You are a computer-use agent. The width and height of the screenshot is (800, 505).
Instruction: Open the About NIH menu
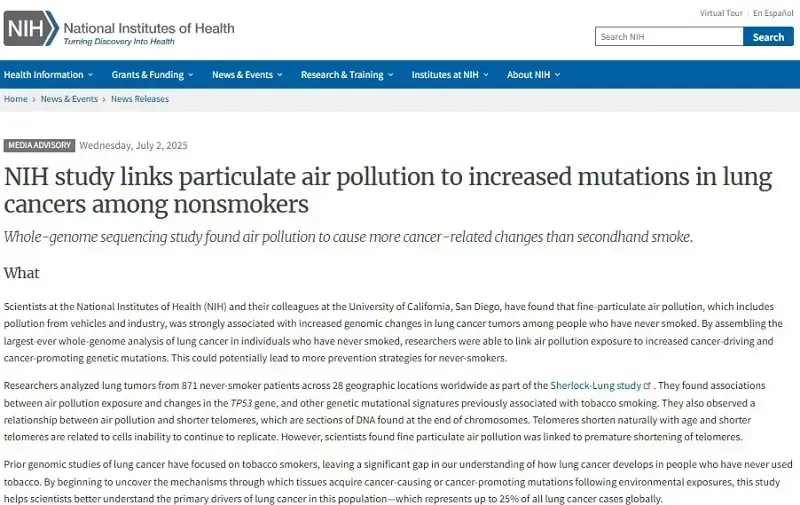529,74
